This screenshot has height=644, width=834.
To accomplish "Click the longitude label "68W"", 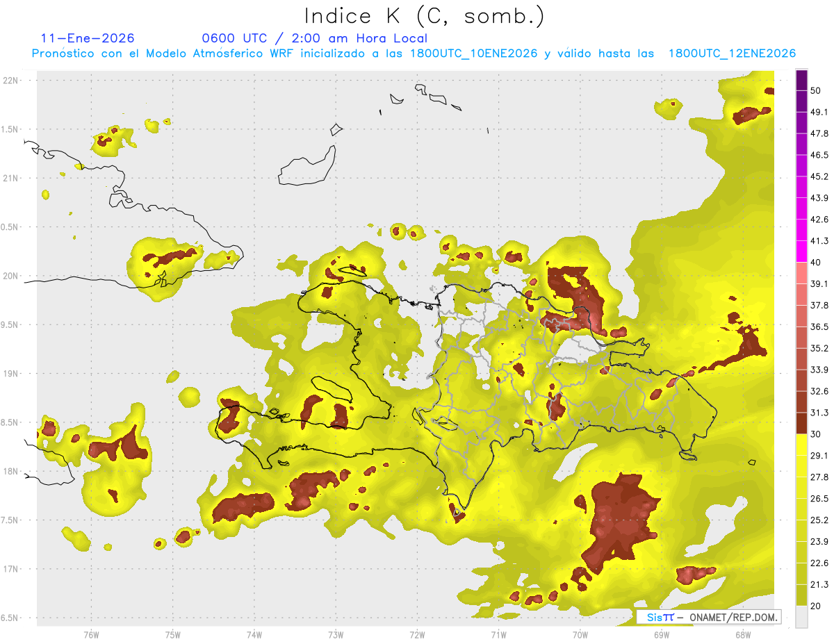I will click(743, 635).
